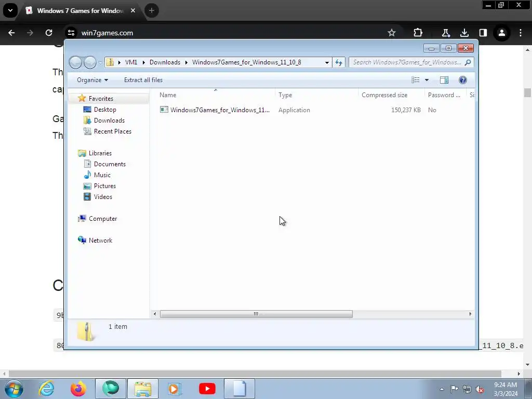532x399 pixels.
Task: Open Videos library
Action: (x=103, y=197)
